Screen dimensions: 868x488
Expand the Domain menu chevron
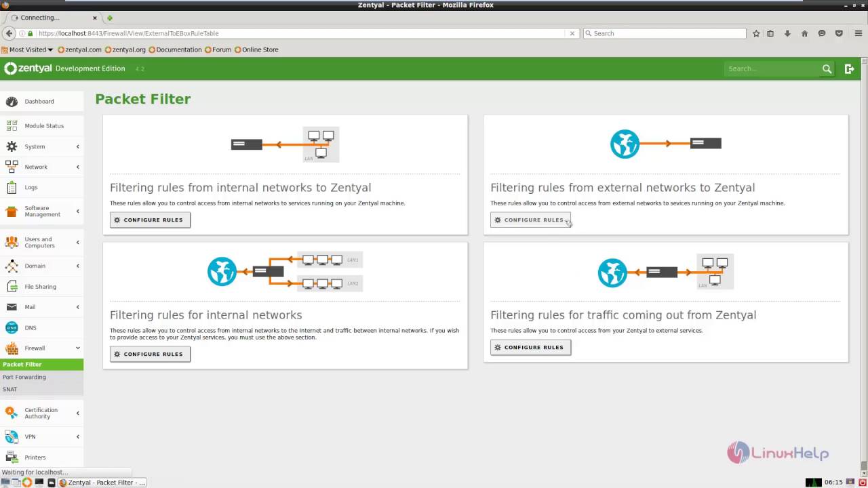(x=77, y=266)
